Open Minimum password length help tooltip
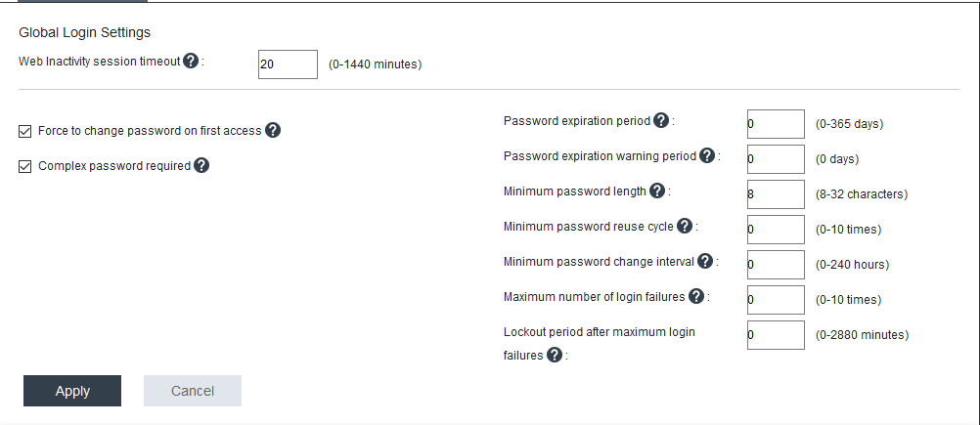The height and width of the screenshot is (425, 980). tap(657, 191)
